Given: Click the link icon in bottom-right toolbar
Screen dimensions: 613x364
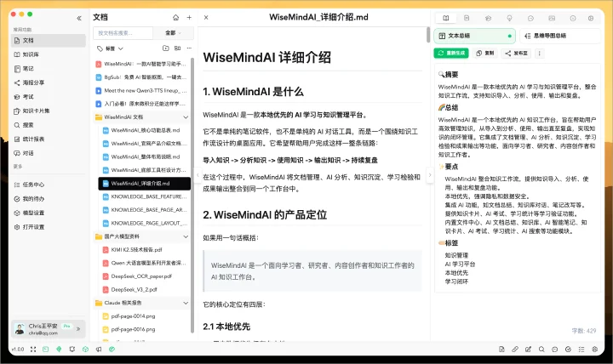Looking at the screenshot, I should point(515,350).
